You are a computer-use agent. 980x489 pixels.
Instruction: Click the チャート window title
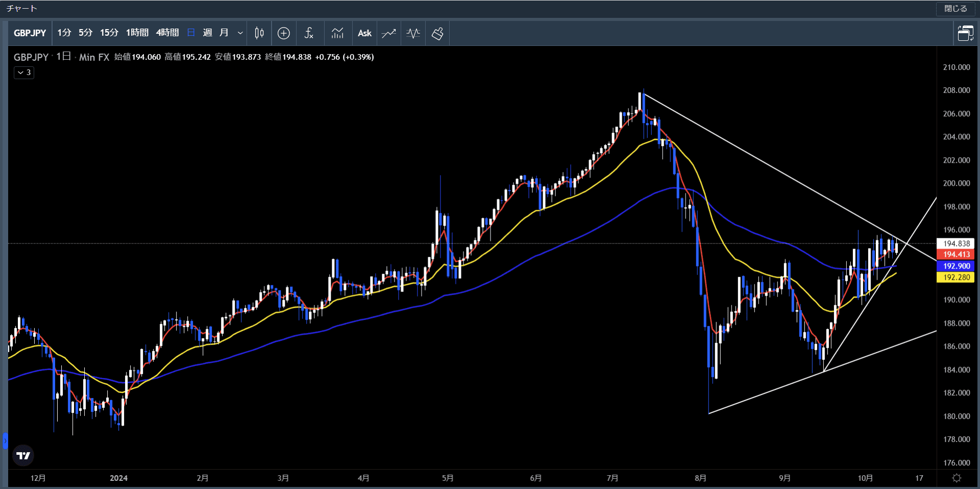click(21, 9)
